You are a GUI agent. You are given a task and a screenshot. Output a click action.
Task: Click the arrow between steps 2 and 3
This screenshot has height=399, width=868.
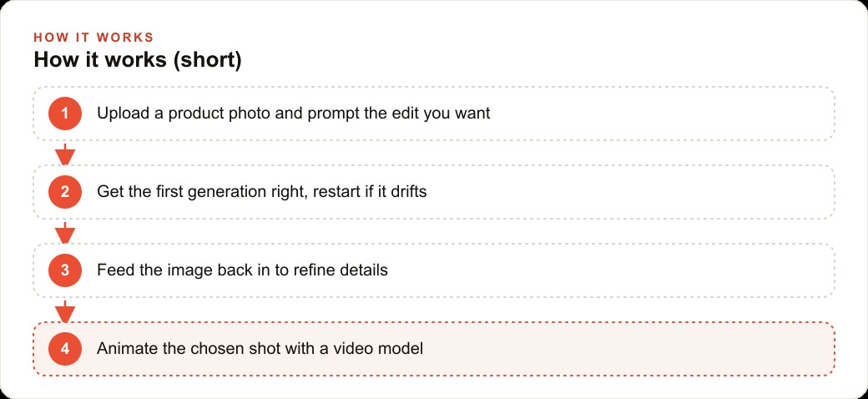tap(65, 232)
